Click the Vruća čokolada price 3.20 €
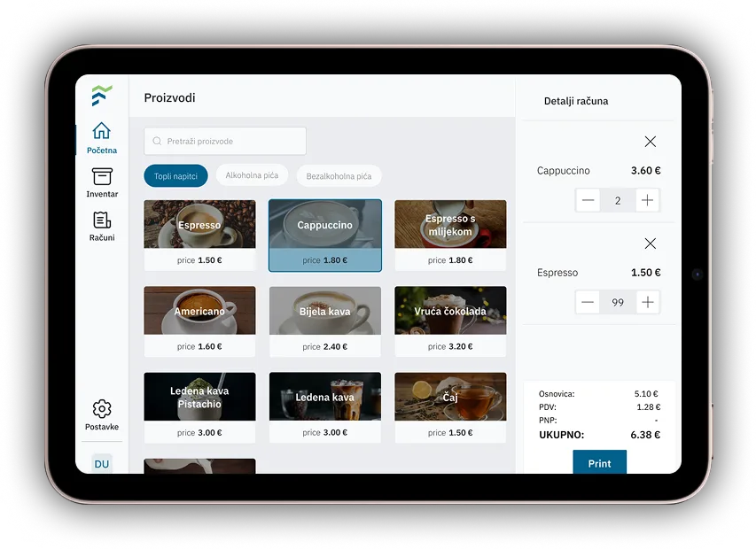Image resolution: width=756 pixels, height=549 pixels. pos(461,347)
